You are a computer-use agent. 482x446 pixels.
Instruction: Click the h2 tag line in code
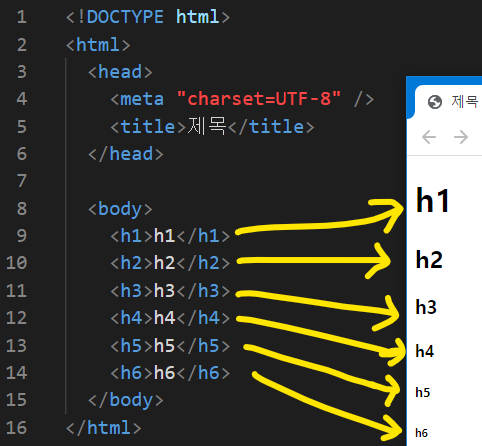170,263
